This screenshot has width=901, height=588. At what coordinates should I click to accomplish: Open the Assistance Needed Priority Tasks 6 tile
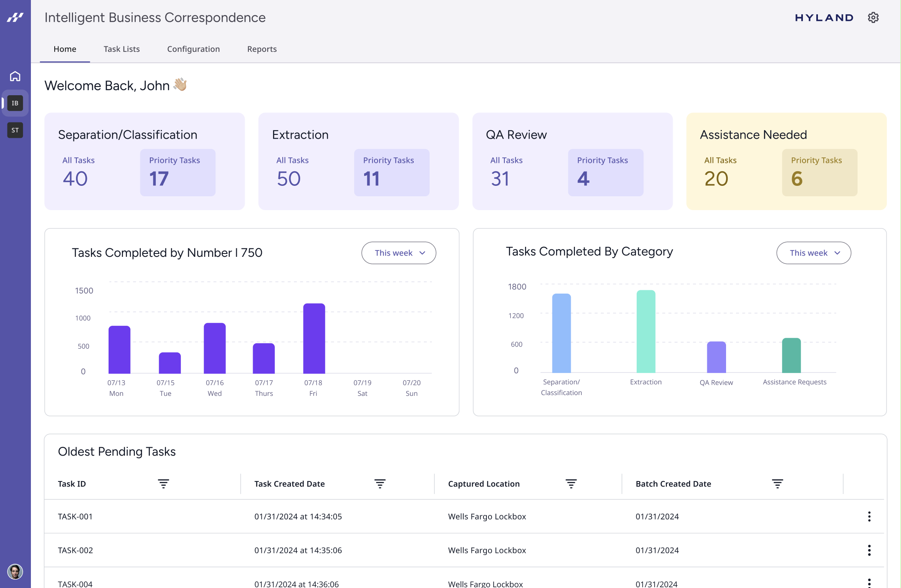pos(819,172)
